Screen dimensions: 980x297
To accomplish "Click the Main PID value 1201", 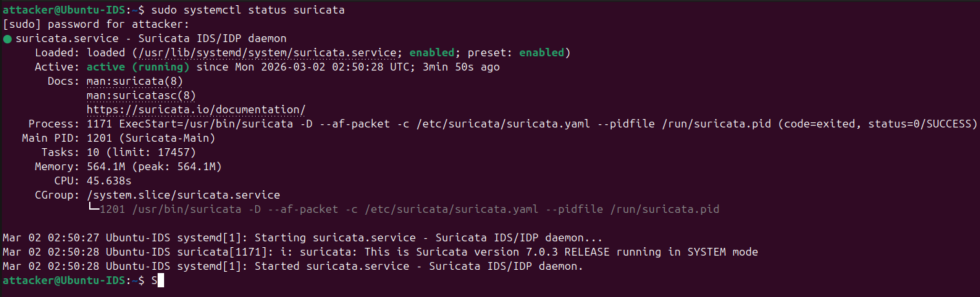I will (99, 138).
